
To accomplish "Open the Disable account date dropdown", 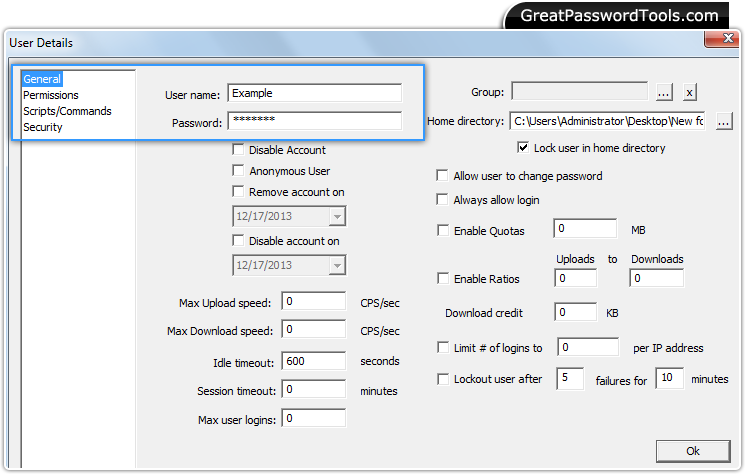I will point(337,265).
